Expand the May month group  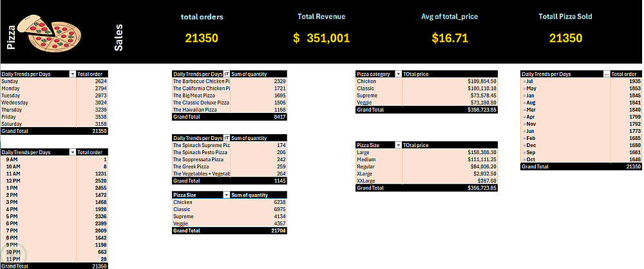tap(524, 89)
